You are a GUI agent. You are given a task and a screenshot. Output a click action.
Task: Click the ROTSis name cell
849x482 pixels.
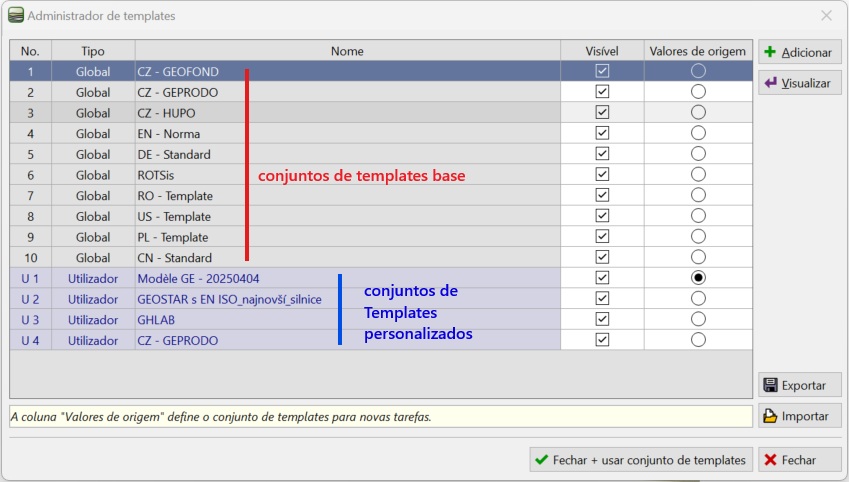[x=348, y=175]
